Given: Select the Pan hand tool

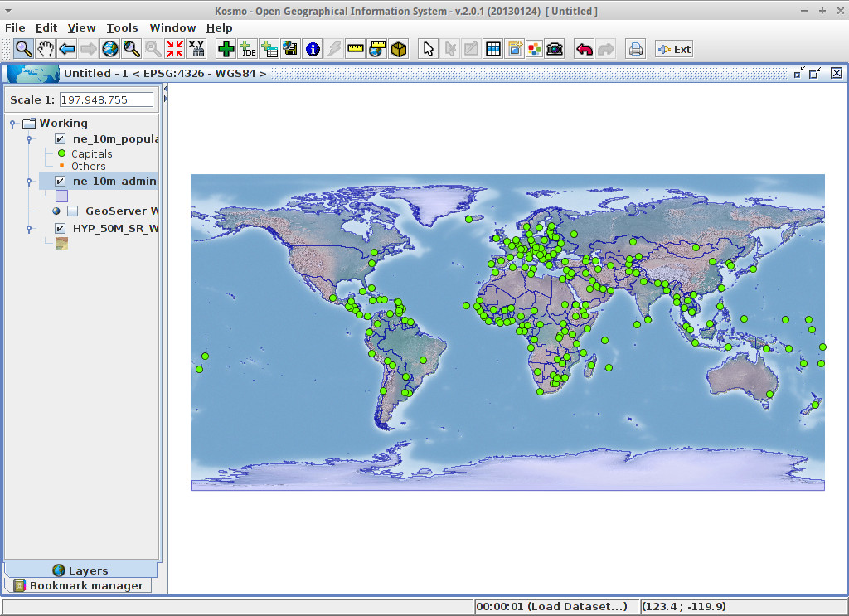Looking at the screenshot, I should tap(46, 49).
